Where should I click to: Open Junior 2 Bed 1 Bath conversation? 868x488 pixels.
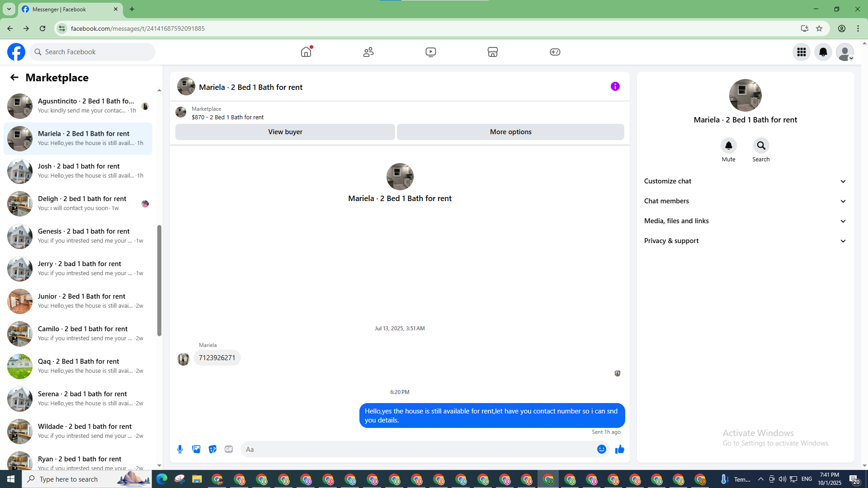click(78, 301)
